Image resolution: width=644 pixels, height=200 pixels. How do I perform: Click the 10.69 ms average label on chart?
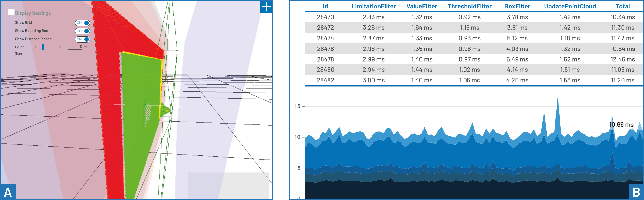point(621,125)
